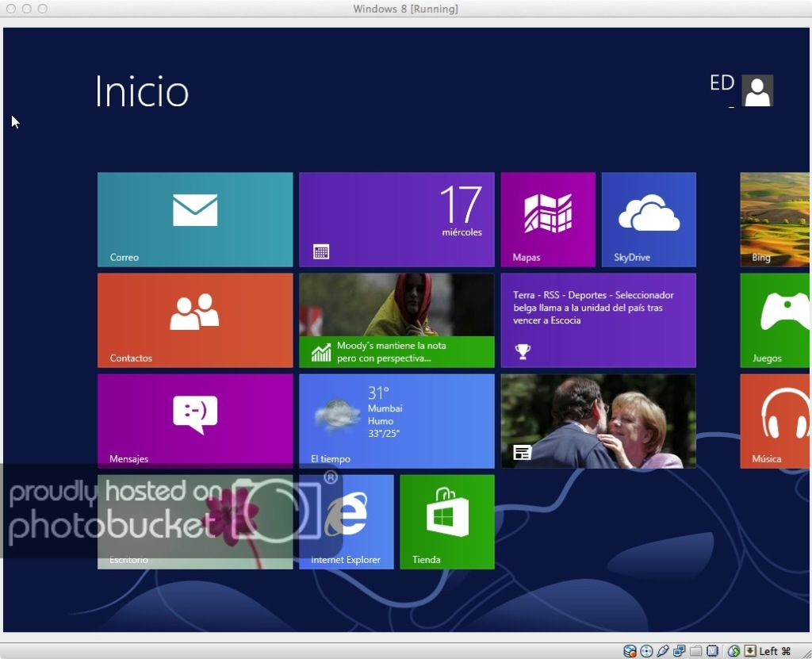Launch the Mensajes messaging tile
812x659 pixels.
click(x=195, y=421)
